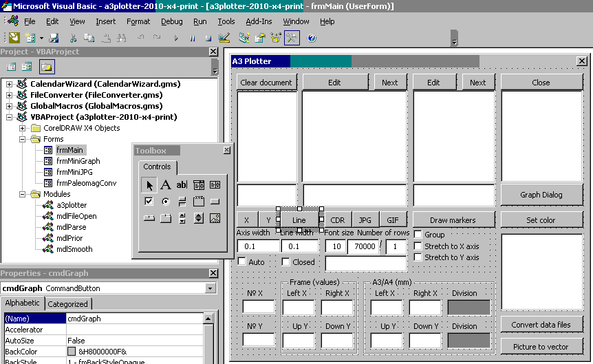Tick the Stretch to Y axis checkbox

418,257
